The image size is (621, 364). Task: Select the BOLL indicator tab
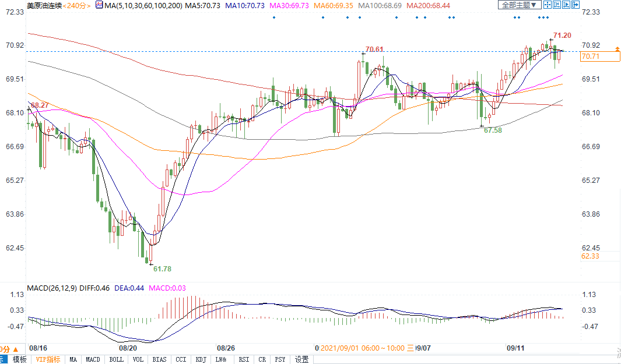(x=117, y=359)
